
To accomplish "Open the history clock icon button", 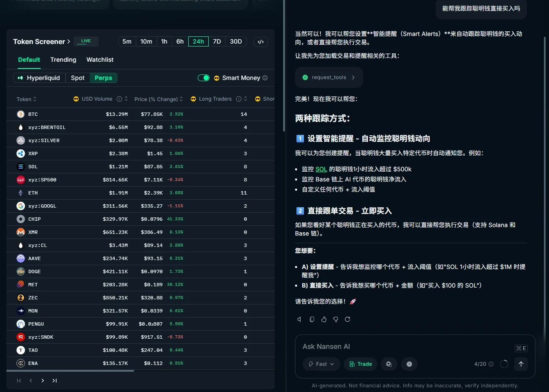I will point(409,364).
